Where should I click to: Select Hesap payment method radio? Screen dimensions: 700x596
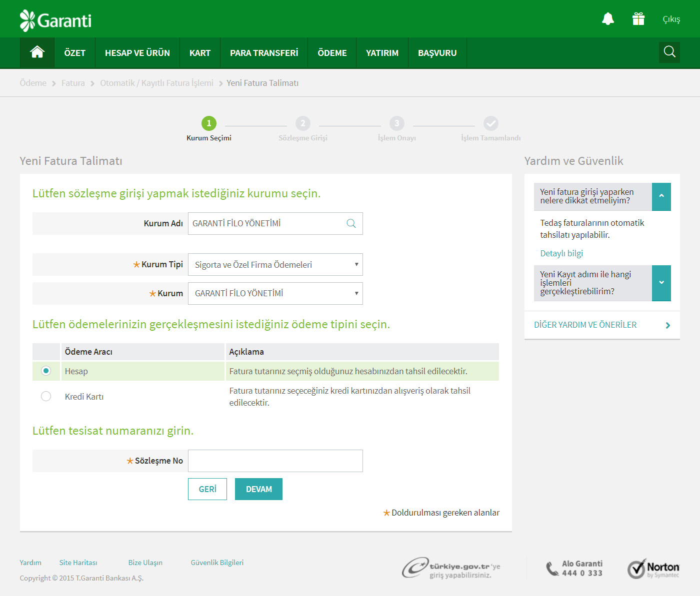click(x=46, y=371)
